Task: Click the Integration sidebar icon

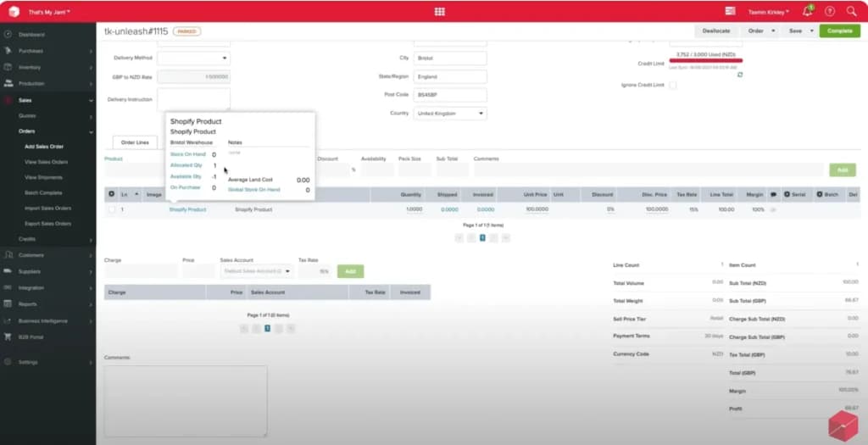Action: point(8,288)
